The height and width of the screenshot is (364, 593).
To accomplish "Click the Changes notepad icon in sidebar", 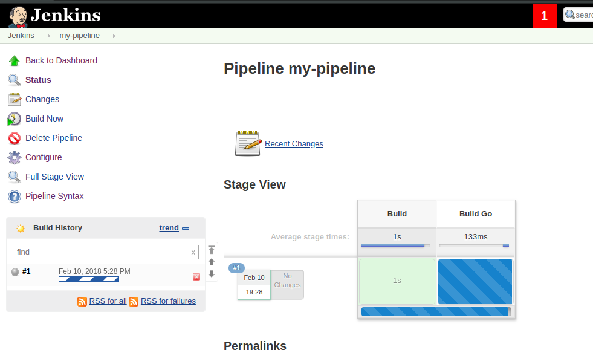I will coord(15,99).
